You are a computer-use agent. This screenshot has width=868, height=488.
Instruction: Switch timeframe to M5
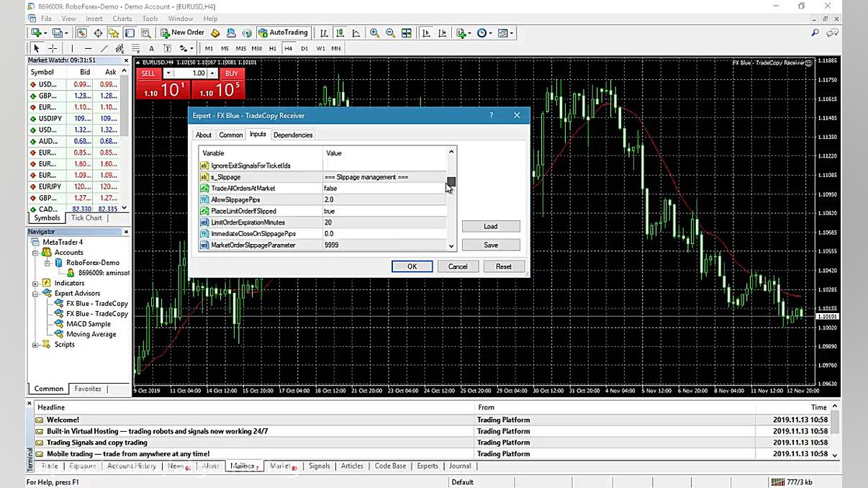coord(225,48)
